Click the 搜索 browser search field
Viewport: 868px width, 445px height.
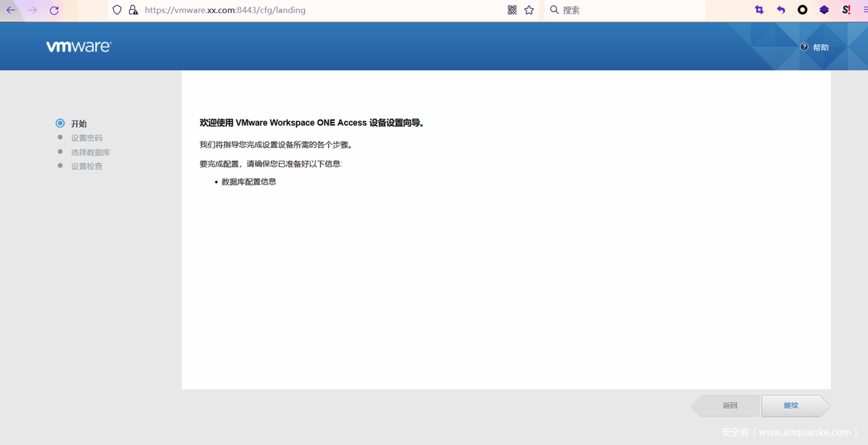pos(624,10)
